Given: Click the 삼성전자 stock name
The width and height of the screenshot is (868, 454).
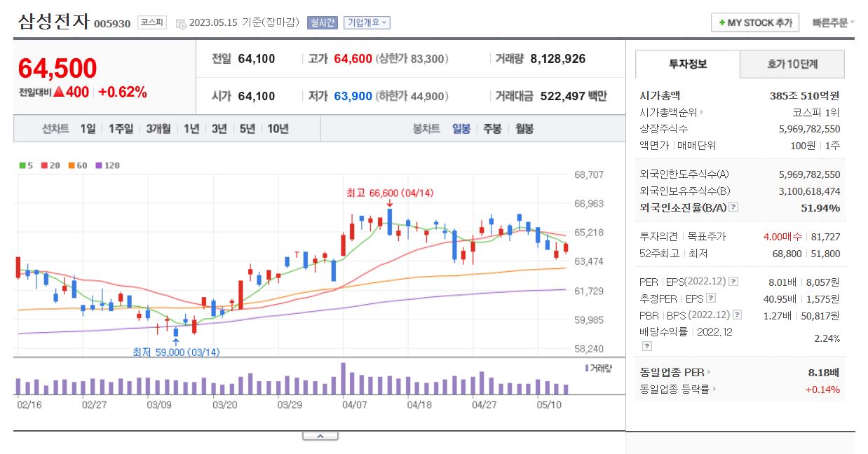Looking at the screenshot, I should 53,21.
